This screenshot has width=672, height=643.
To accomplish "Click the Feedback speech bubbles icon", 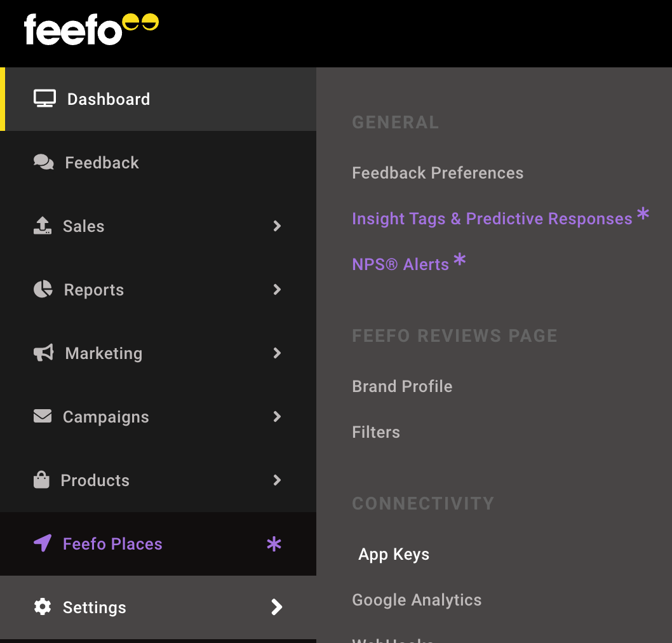I will click(x=44, y=162).
